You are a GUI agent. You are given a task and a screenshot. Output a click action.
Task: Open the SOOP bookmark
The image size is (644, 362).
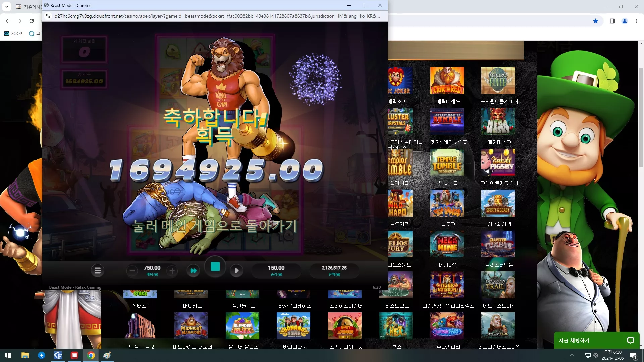point(13,34)
